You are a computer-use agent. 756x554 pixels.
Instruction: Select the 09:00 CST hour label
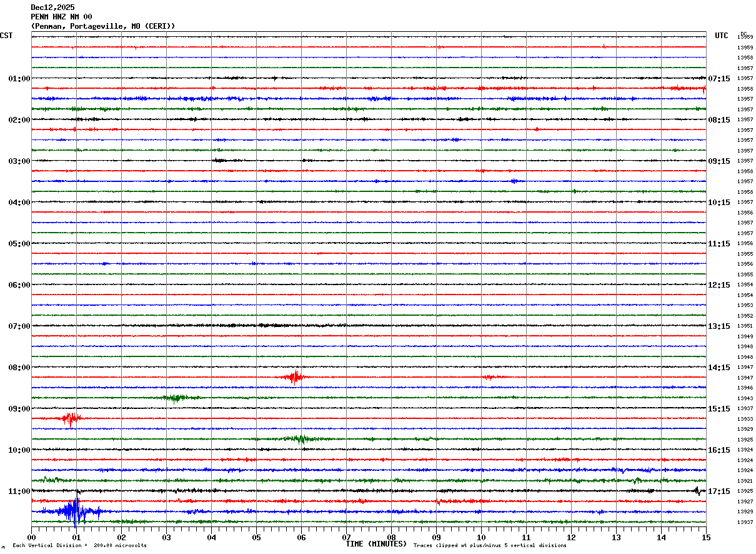coord(19,409)
